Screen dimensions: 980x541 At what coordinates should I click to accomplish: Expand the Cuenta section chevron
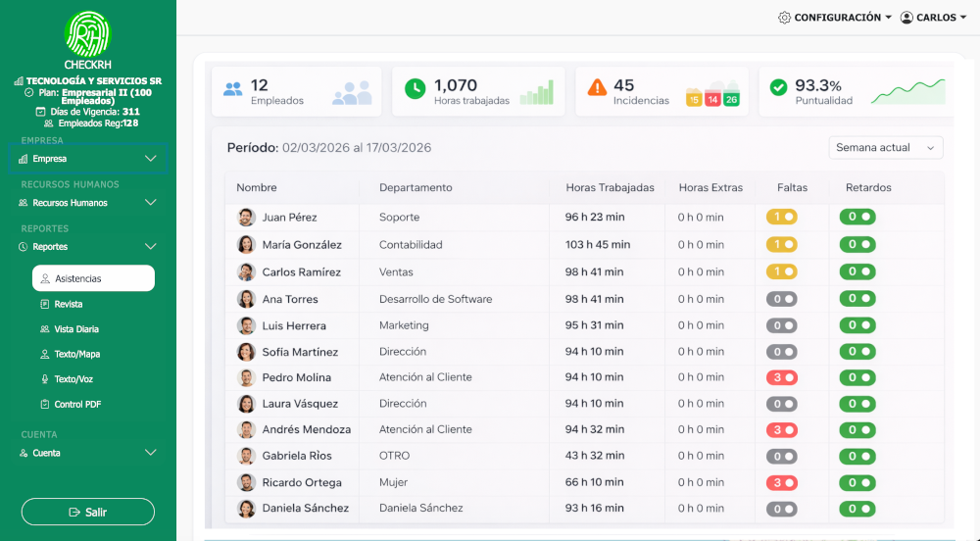click(151, 452)
